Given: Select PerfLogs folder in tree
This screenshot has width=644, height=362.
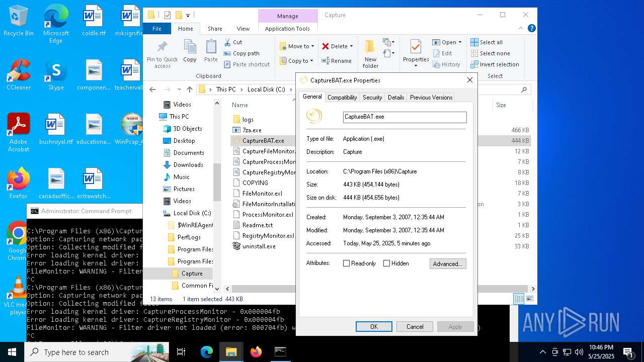Looking at the screenshot, I should (189, 237).
